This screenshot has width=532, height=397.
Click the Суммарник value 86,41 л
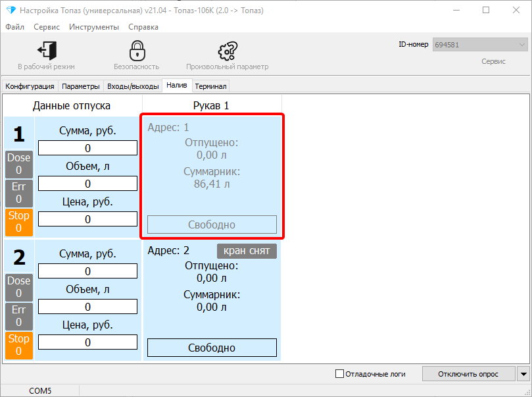coord(212,184)
